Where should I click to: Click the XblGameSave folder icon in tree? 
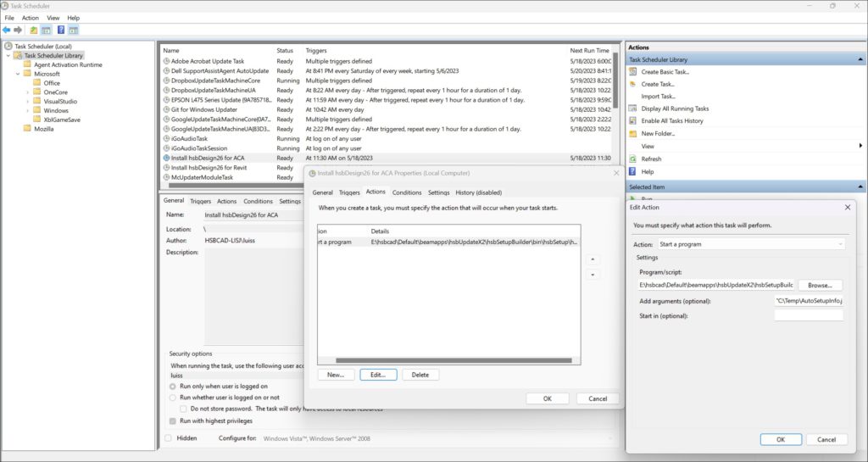[37, 120]
